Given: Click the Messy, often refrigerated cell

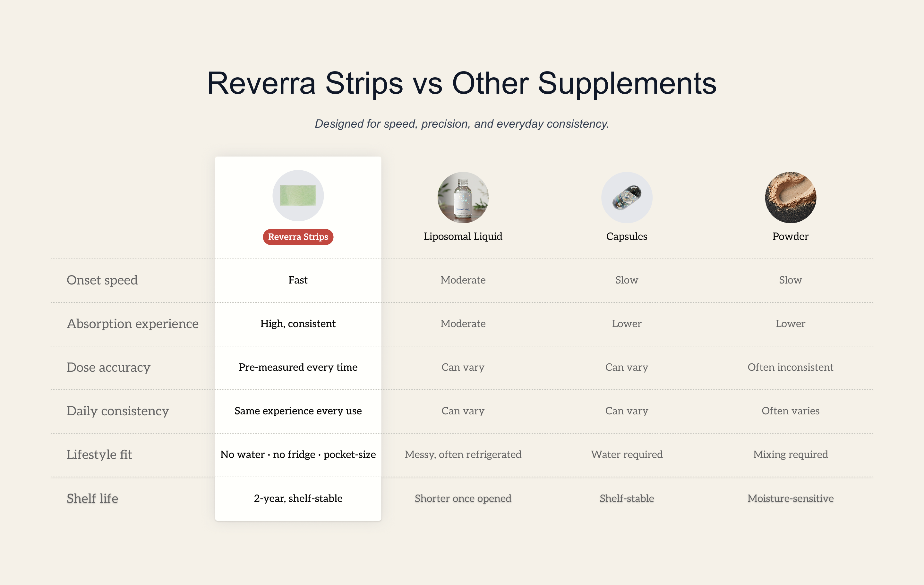Looking at the screenshot, I should pyautogui.click(x=463, y=454).
